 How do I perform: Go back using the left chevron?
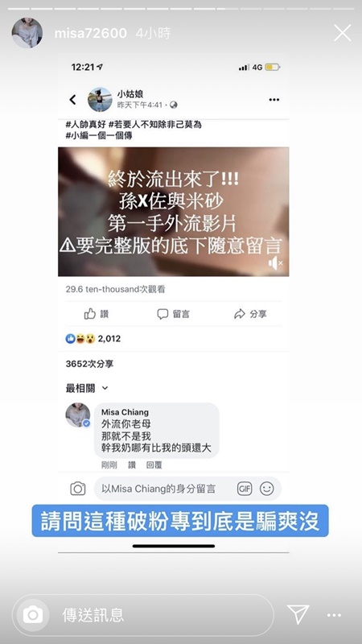(x=72, y=99)
